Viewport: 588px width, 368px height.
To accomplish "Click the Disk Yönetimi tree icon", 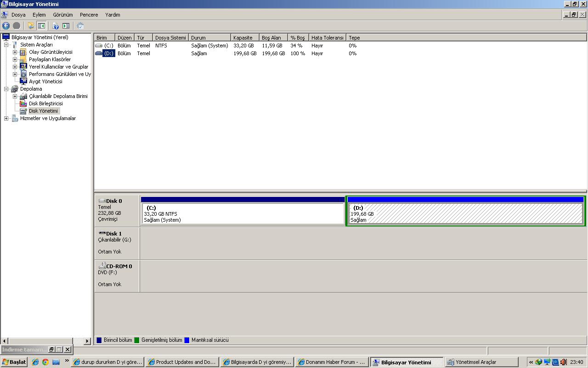I will pos(23,111).
